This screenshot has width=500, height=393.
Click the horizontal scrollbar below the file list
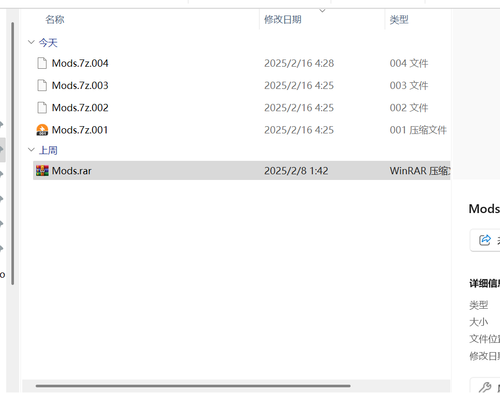[193, 386]
